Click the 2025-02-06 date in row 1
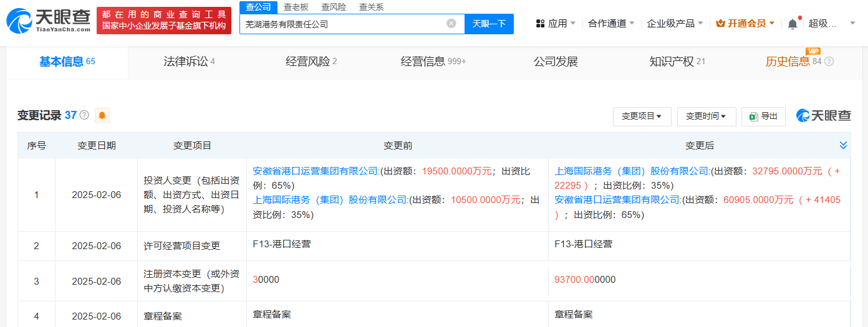The image size is (868, 327). pos(96,195)
